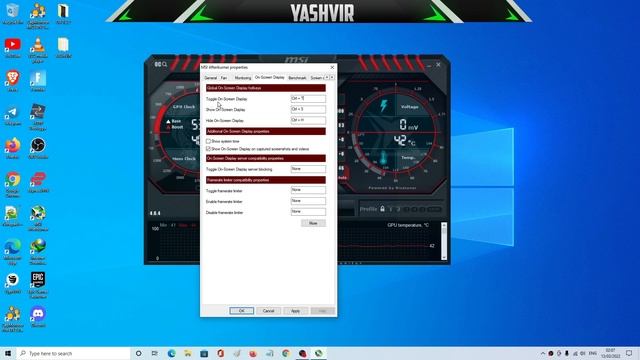Open the Recycle Bin desktop icon
The width and height of the screenshot is (640, 360).
pyautogui.click(x=13, y=13)
